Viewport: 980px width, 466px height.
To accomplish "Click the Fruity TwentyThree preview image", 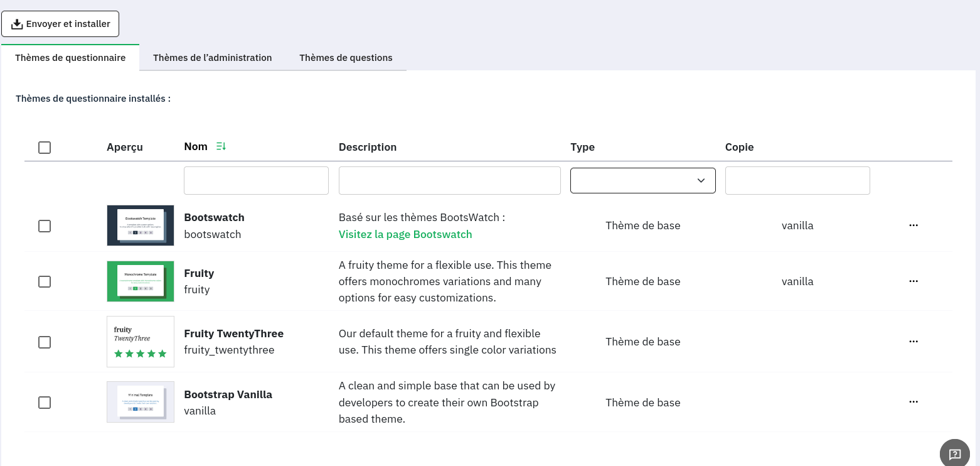I will coord(141,342).
